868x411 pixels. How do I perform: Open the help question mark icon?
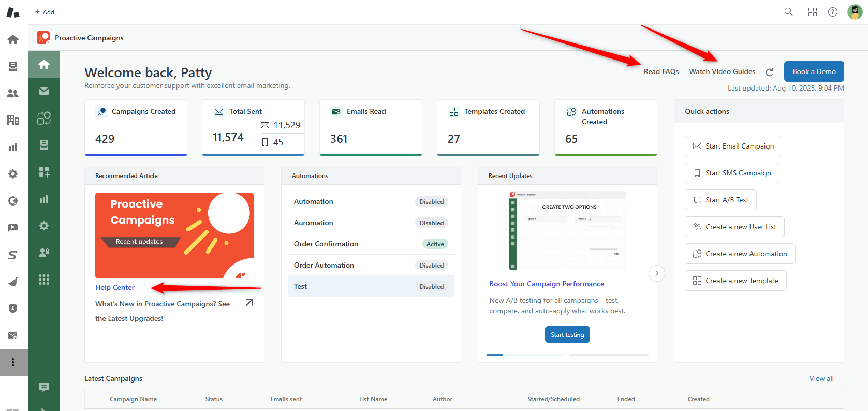(833, 12)
